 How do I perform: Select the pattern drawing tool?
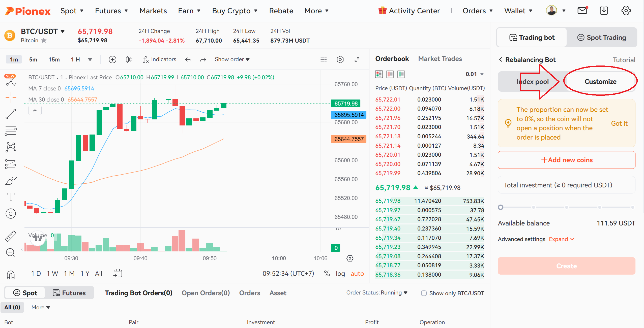point(11,147)
